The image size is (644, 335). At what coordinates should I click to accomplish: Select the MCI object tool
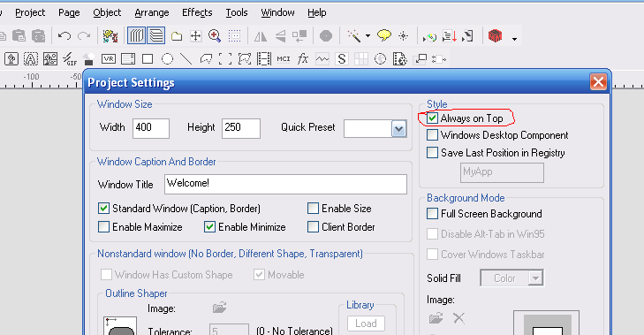point(284,59)
